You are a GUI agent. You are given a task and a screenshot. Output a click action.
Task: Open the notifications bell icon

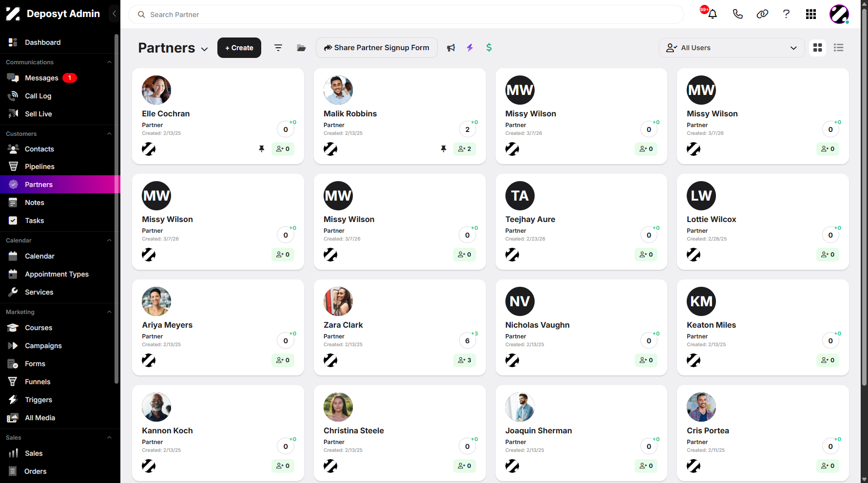[712, 14]
